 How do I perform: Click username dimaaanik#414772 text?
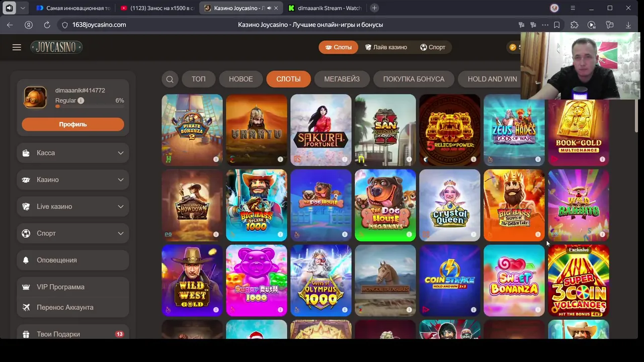[x=80, y=90]
